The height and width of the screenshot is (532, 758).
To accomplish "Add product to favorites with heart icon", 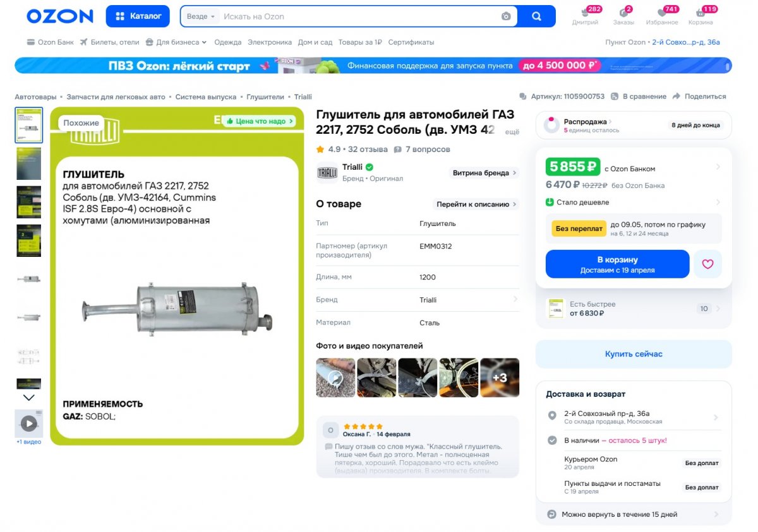I will coord(707,264).
